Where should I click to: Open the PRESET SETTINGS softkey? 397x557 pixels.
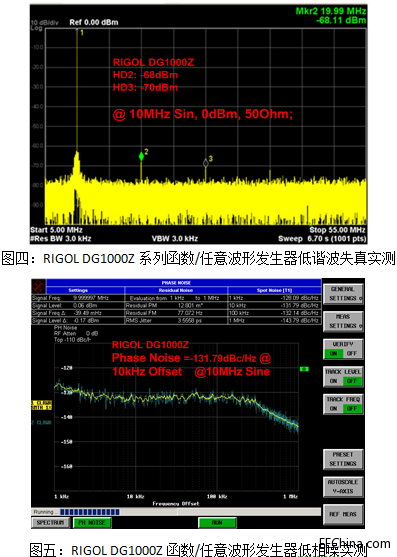tap(343, 459)
